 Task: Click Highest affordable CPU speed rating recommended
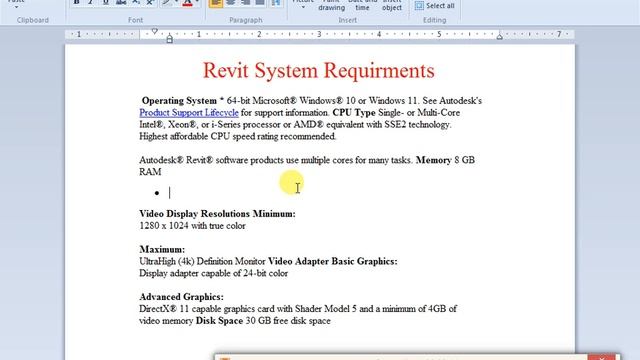click(x=238, y=136)
